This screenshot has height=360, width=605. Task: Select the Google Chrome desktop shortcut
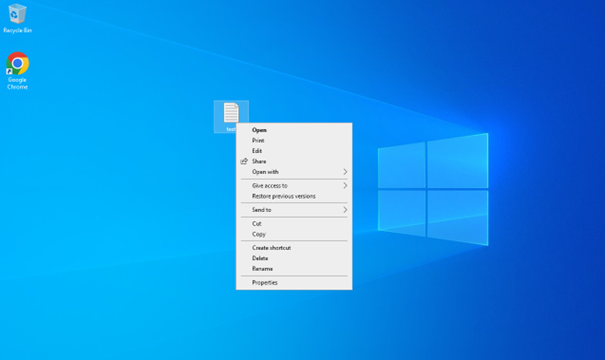(x=17, y=71)
